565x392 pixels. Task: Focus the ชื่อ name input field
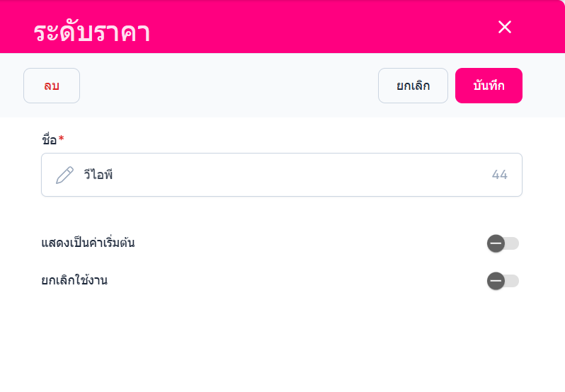(x=283, y=175)
